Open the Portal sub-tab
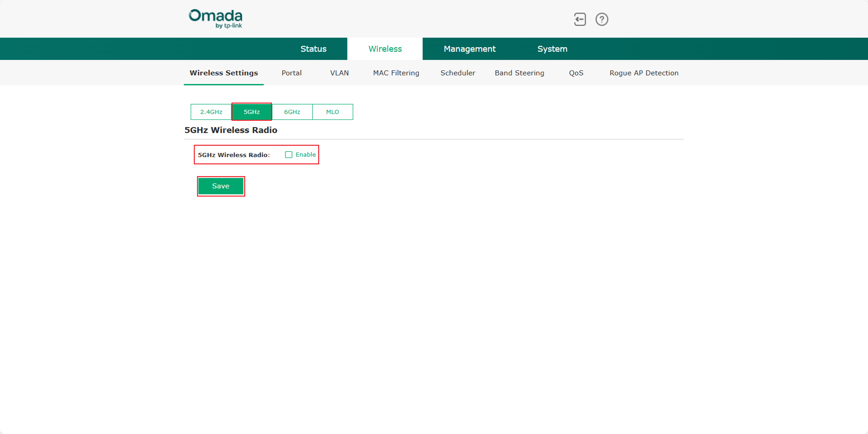This screenshot has width=868, height=434. (x=291, y=73)
